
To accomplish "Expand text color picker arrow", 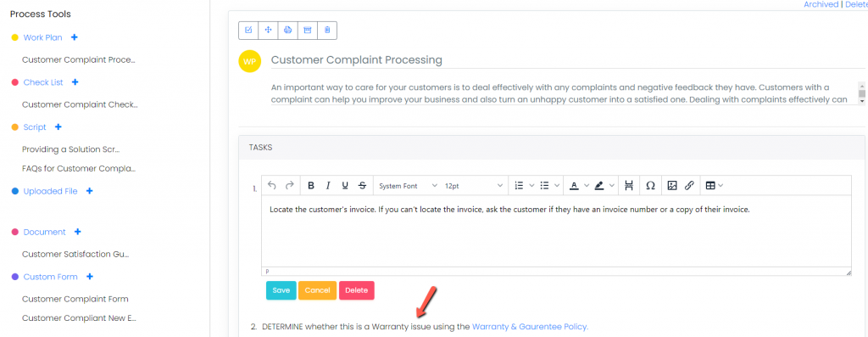I will point(587,186).
